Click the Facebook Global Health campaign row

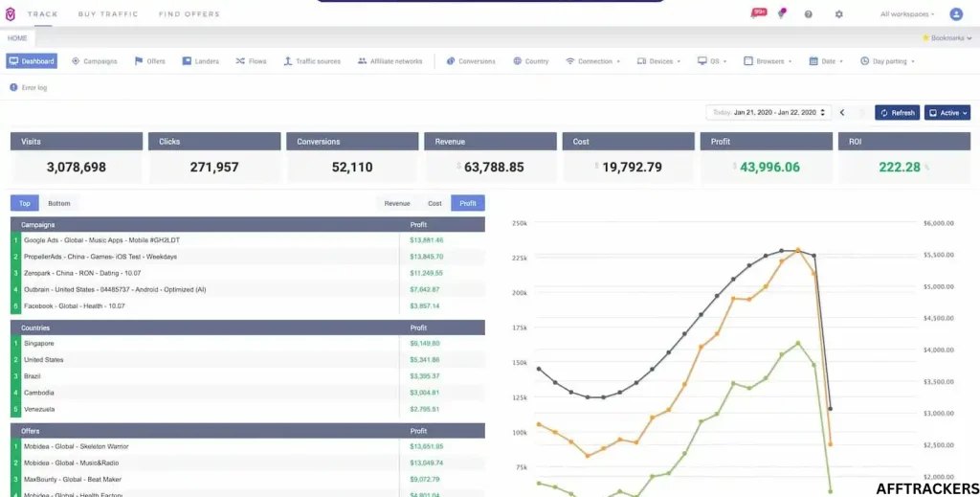248,305
